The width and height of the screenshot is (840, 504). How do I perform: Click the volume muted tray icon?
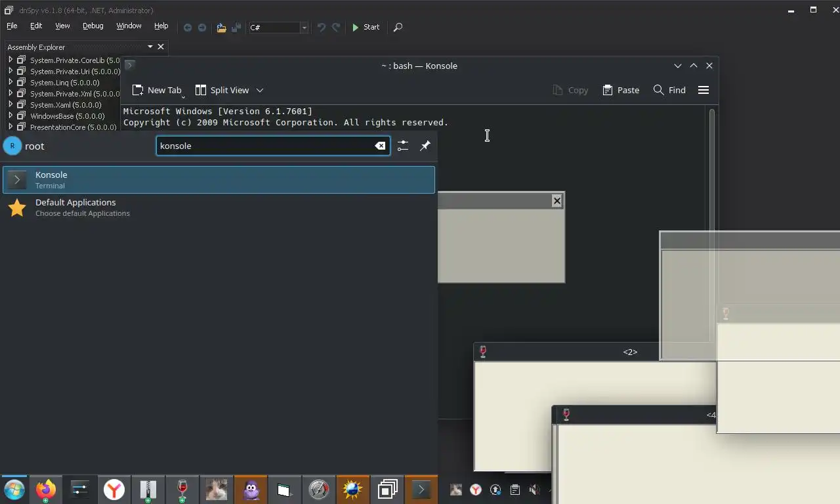click(x=535, y=490)
